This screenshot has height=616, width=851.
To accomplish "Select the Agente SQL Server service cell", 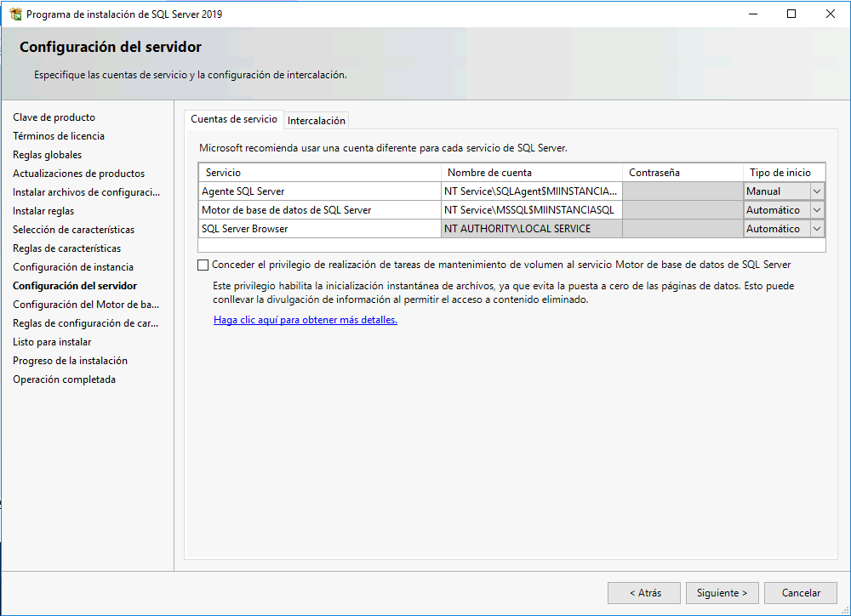I will [320, 191].
